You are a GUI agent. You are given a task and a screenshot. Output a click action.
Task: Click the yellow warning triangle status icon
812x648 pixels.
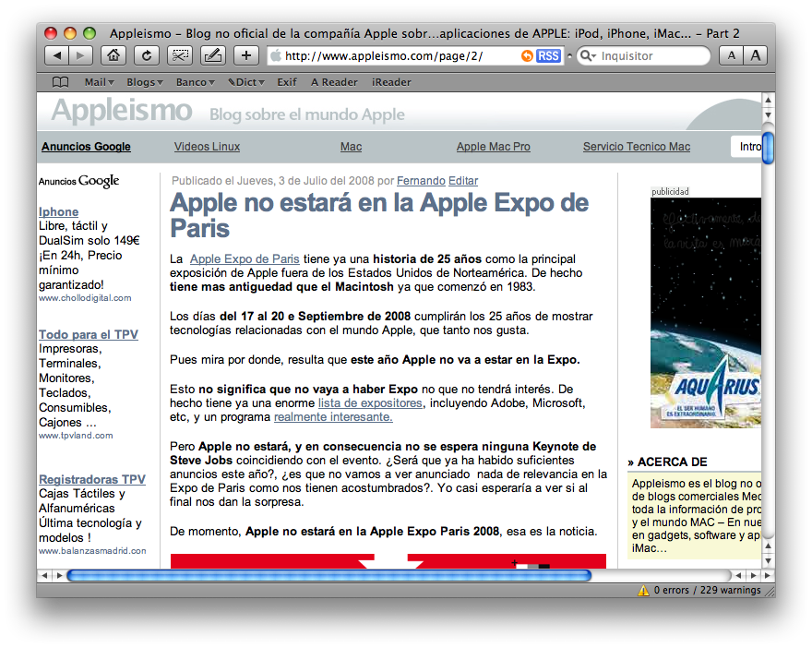click(643, 591)
